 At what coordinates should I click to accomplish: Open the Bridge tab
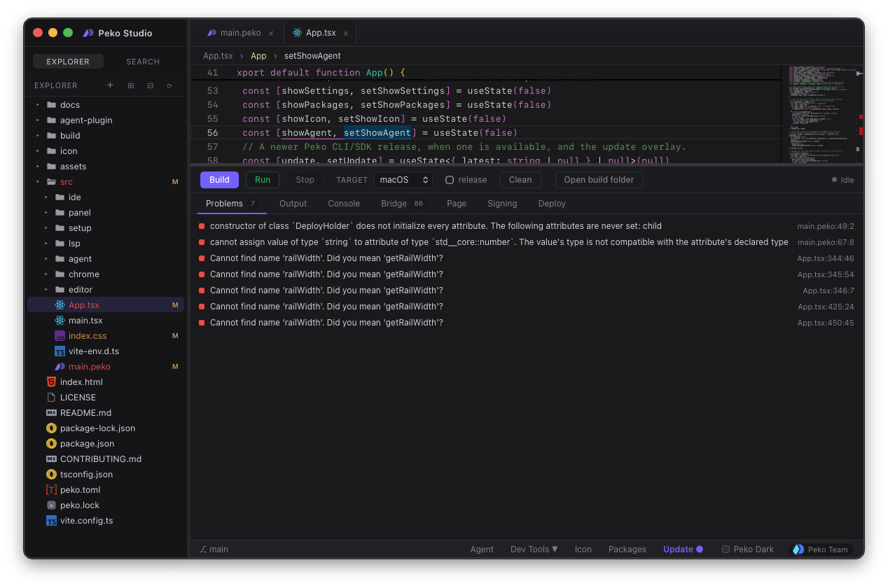(x=402, y=204)
